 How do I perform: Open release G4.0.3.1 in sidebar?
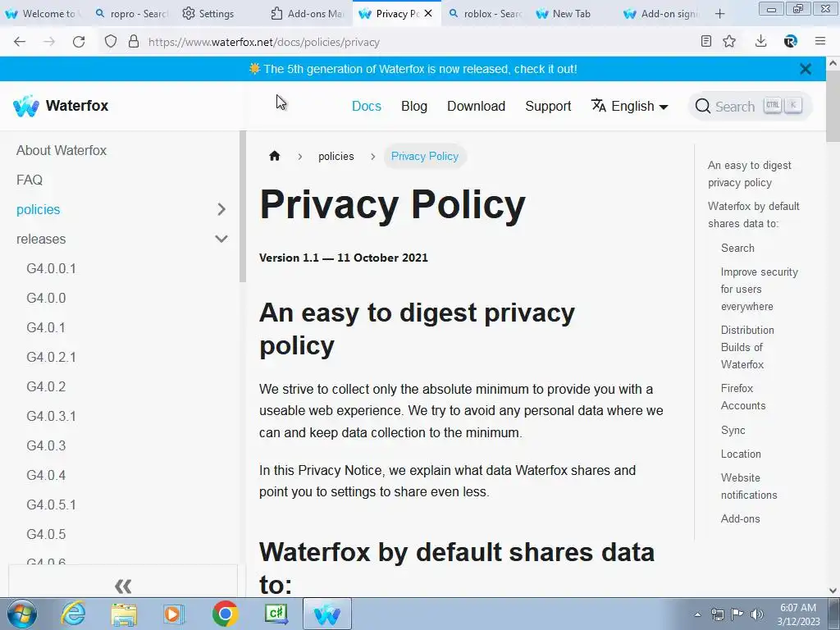[52, 416]
